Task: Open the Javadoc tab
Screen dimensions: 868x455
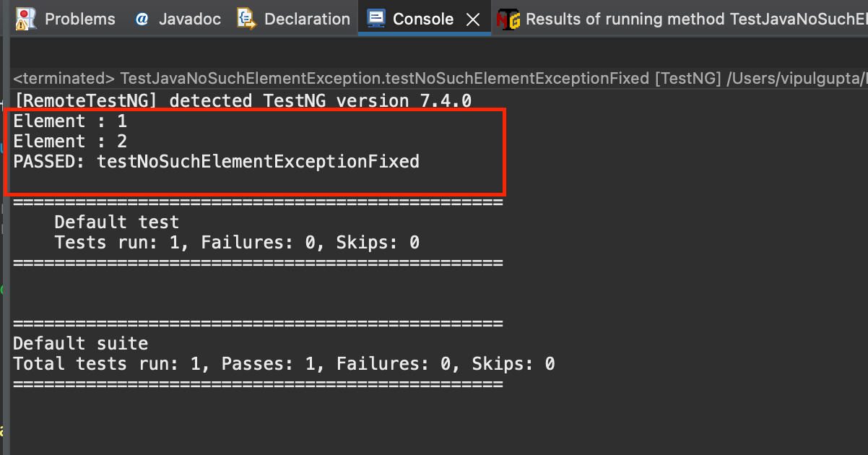Action: click(x=190, y=19)
